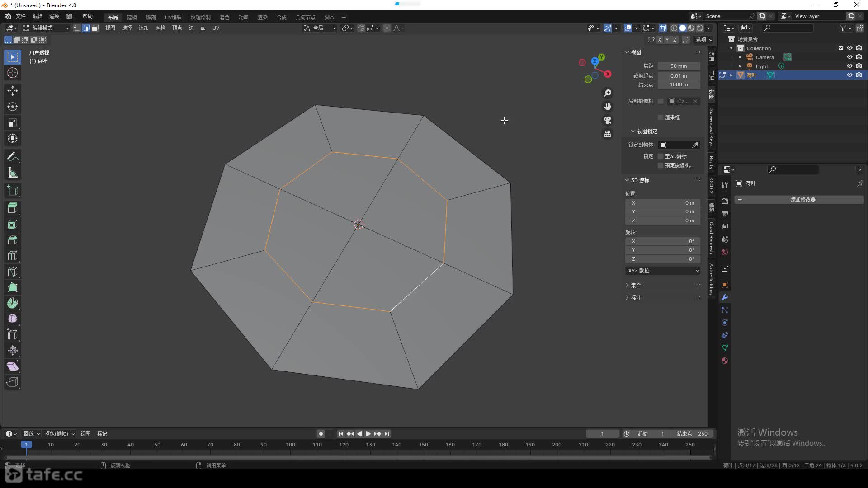Select the Move tool
The height and width of the screenshot is (488, 868).
[13, 91]
